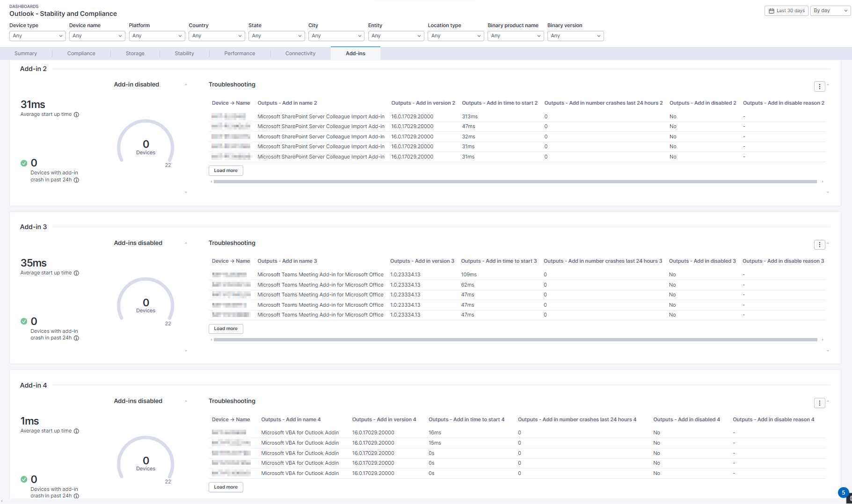
Task: Click the green check icon in Add-in 2 section
Action: 24,163
